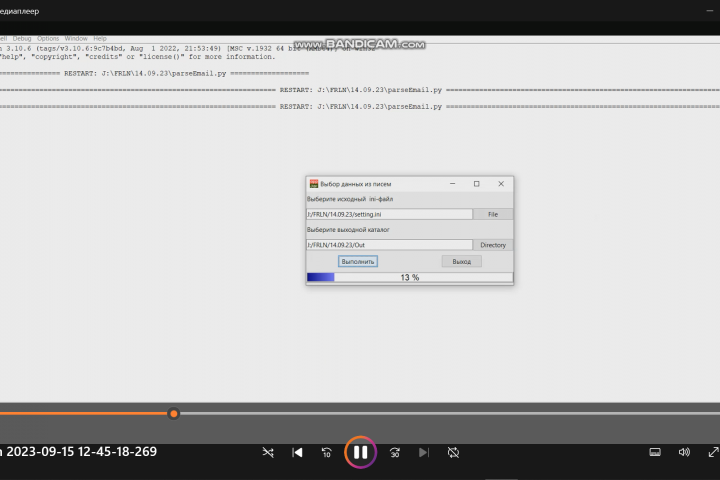Click the video title 2023-09-15 12-45-18-269
Viewport: 720px width, 480px height.
click(81, 452)
